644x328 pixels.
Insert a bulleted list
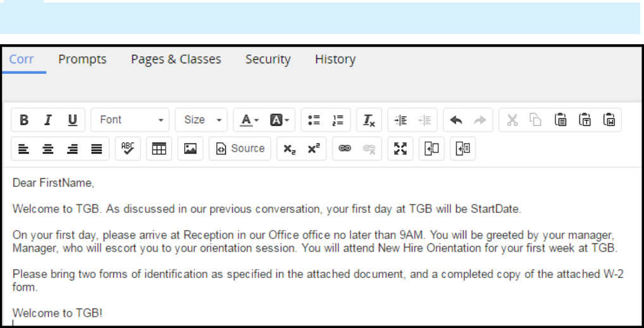pyautogui.click(x=314, y=119)
